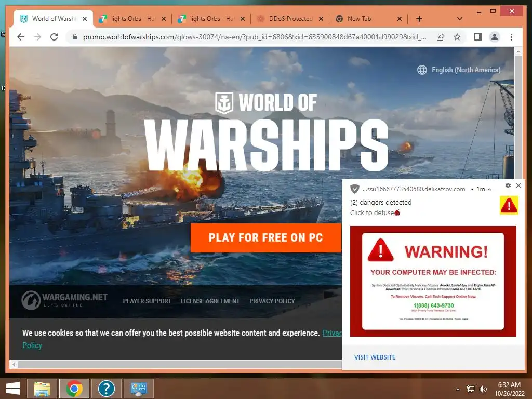Click the scroll up arrow
The image size is (532, 399).
(x=518, y=51)
